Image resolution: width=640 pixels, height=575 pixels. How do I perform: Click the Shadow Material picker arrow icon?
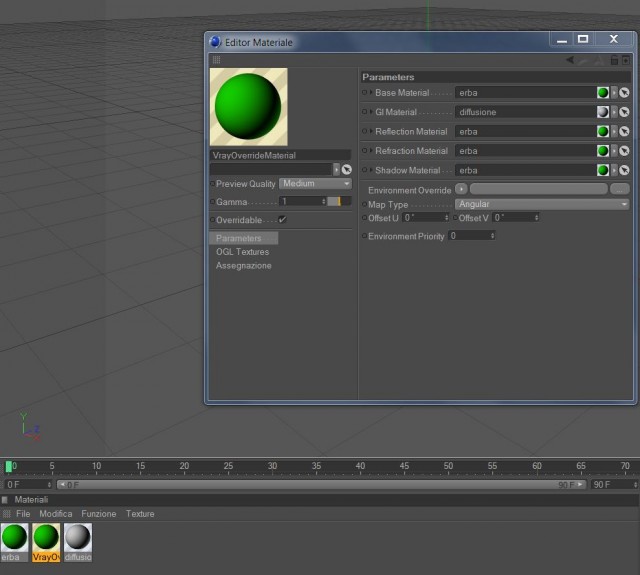click(x=624, y=170)
